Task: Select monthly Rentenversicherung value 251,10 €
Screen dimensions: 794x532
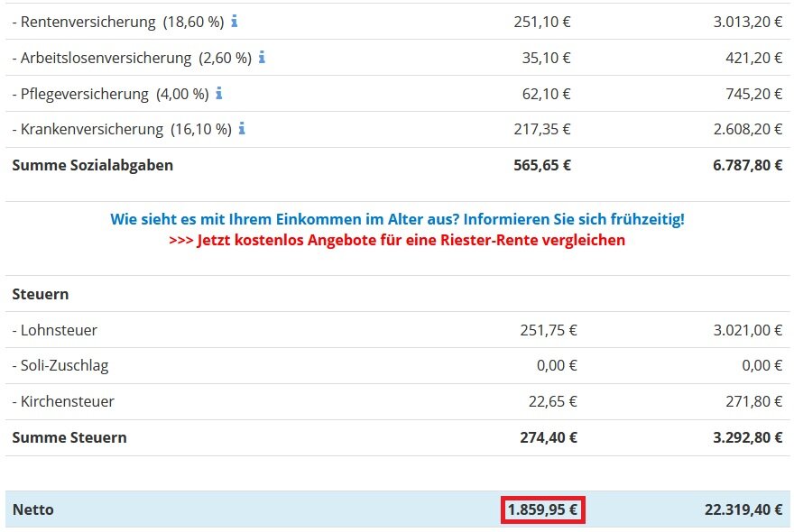Action: [x=542, y=22]
